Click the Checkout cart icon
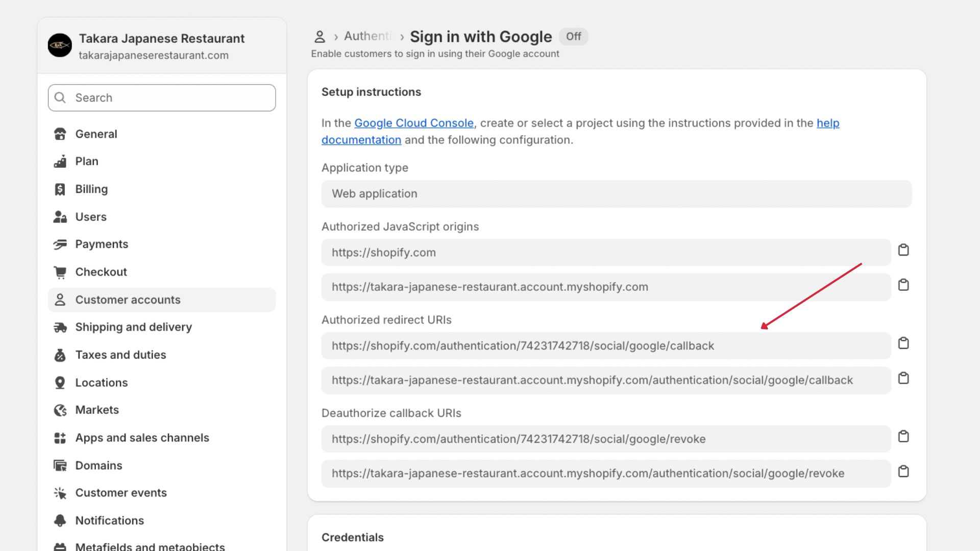The width and height of the screenshot is (980, 551). point(60,272)
